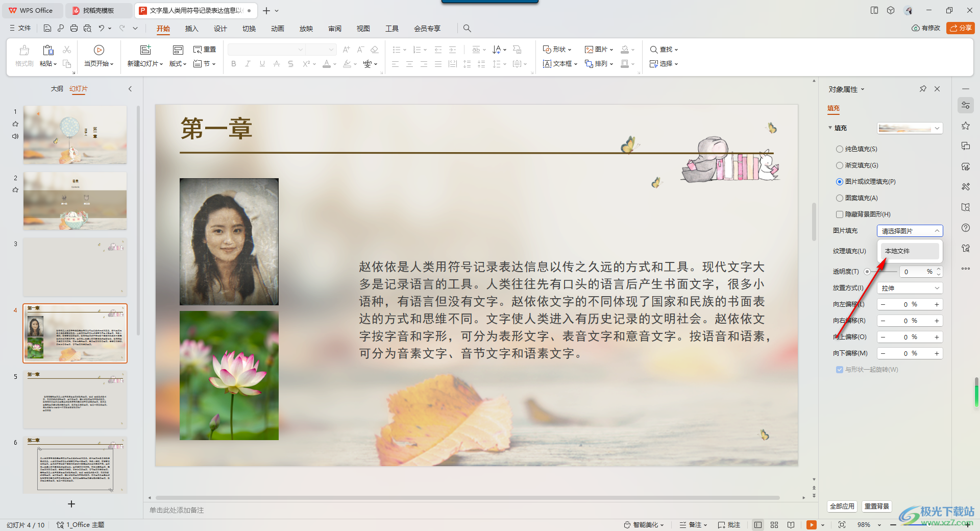Open the File menu
The height and width of the screenshot is (531, 980).
[x=20, y=29]
